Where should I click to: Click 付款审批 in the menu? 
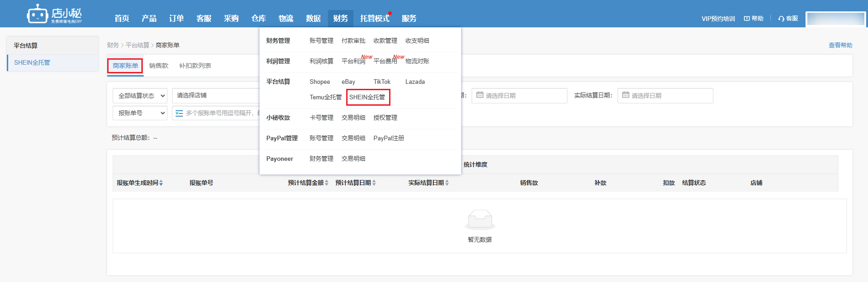(353, 41)
